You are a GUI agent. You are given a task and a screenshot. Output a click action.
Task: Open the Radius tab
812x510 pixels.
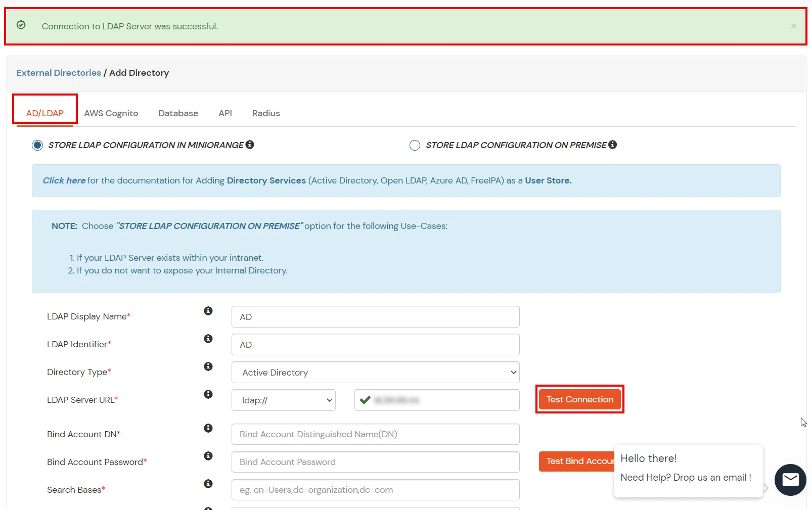coord(266,113)
